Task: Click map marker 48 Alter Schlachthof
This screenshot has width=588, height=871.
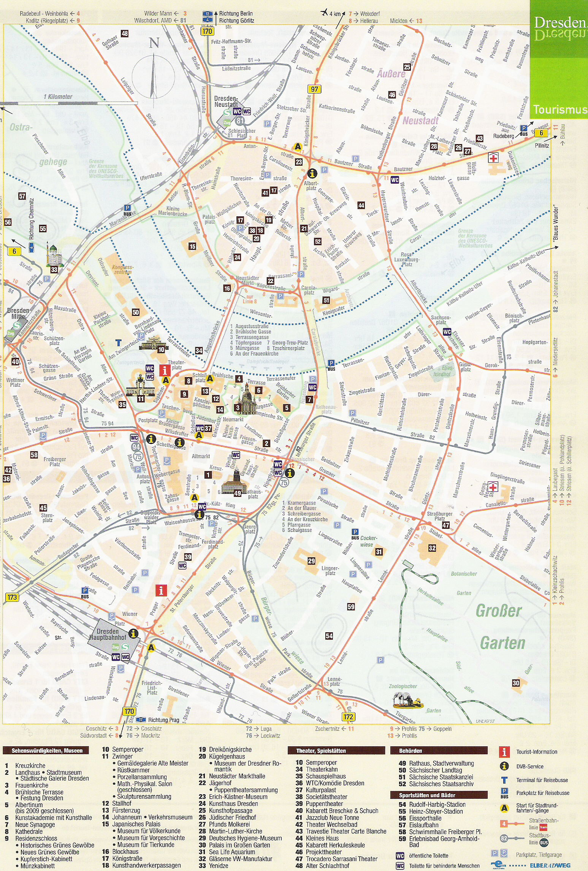Action: tap(125, 33)
